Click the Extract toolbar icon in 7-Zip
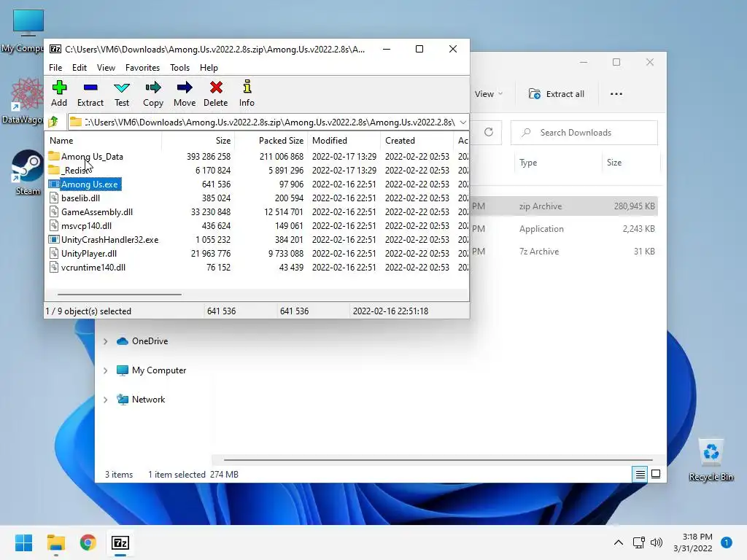747x560 pixels. [90, 93]
